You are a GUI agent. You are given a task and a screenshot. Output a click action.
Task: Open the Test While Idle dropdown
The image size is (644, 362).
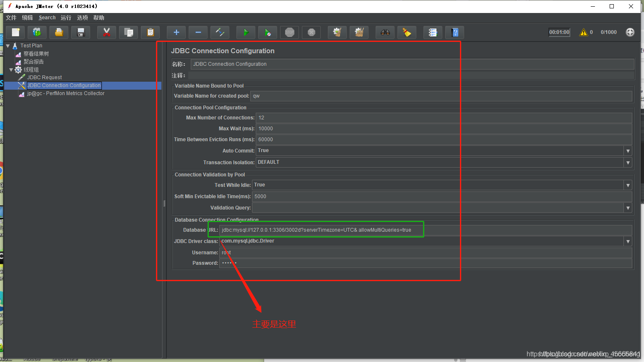click(628, 185)
